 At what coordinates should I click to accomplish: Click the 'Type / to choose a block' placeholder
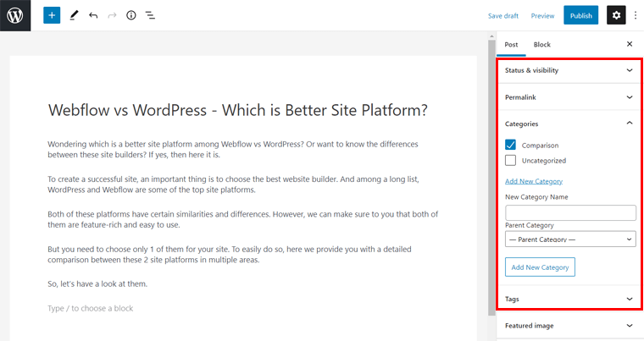pyautogui.click(x=90, y=308)
